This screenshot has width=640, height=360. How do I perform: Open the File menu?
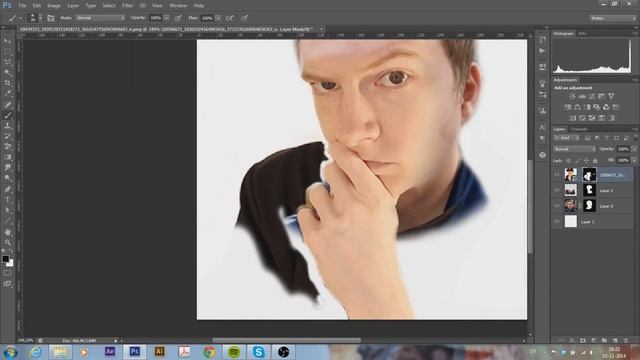(22, 6)
